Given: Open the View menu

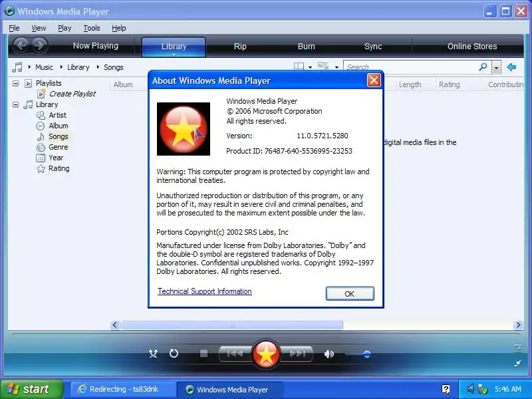Looking at the screenshot, I should point(39,28).
